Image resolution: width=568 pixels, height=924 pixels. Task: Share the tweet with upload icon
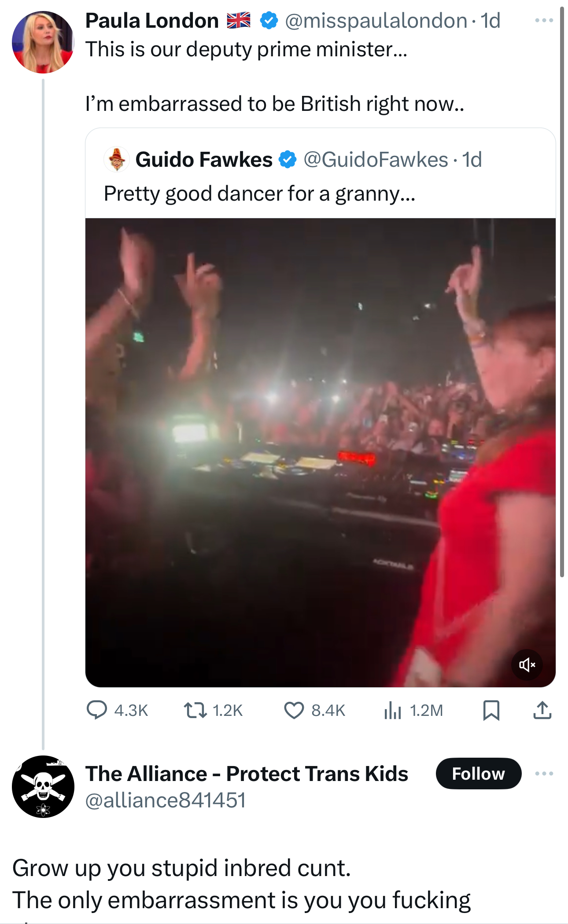tap(542, 710)
